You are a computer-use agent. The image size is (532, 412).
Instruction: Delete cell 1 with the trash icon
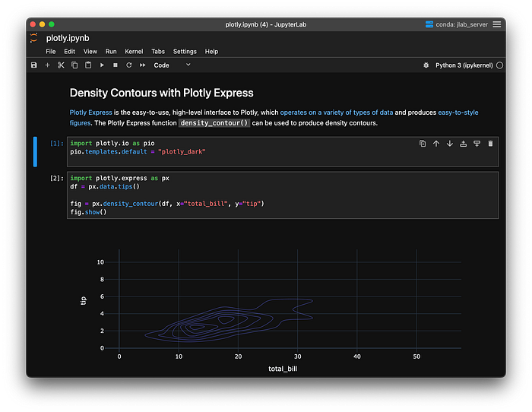pyautogui.click(x=490, y=144)
